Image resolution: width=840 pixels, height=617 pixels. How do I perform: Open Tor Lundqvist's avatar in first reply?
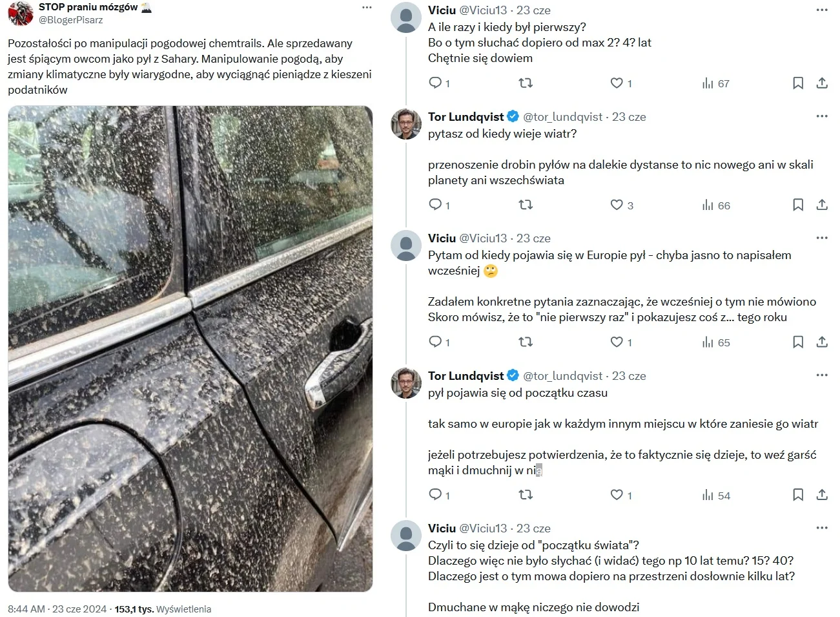pos(407,124)
